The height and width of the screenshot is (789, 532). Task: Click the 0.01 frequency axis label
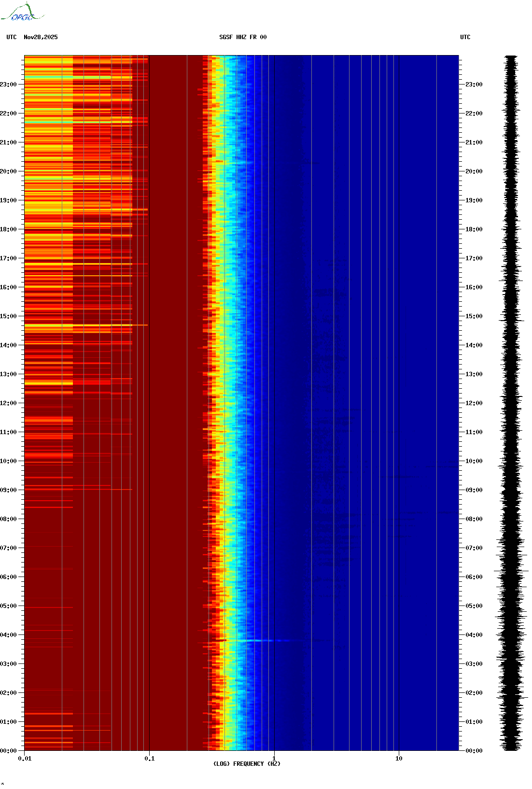[x=25, y=759]
